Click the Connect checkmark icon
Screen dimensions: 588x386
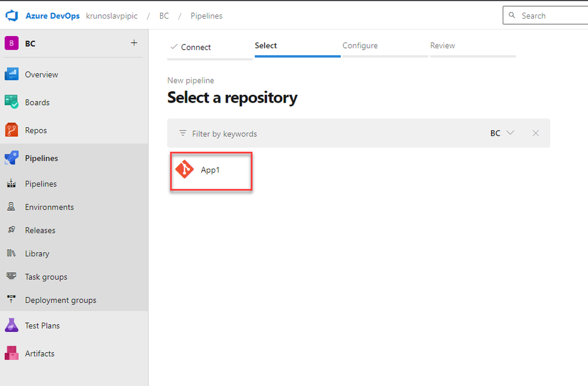click(174, 47)
